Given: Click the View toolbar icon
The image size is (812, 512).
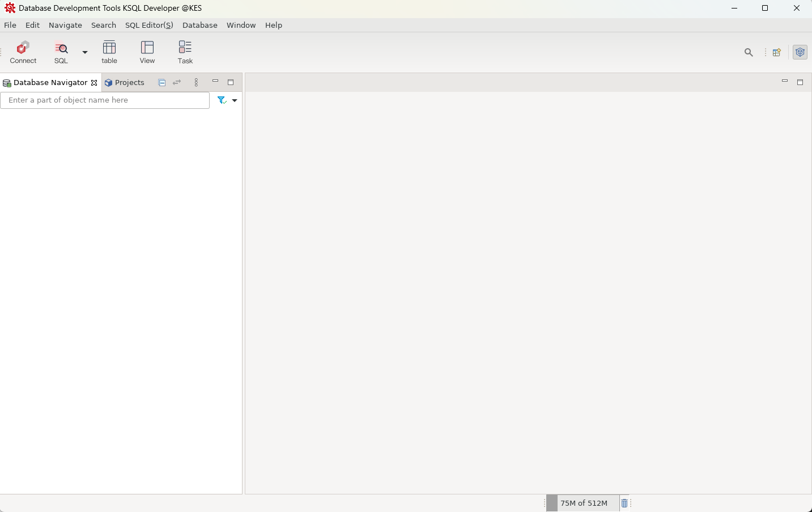Looking at the screenshot, I should (x=147, y=52).
